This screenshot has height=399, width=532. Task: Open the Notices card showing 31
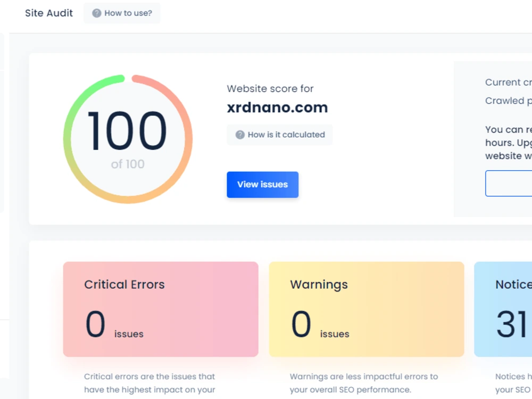pos(503,309)
